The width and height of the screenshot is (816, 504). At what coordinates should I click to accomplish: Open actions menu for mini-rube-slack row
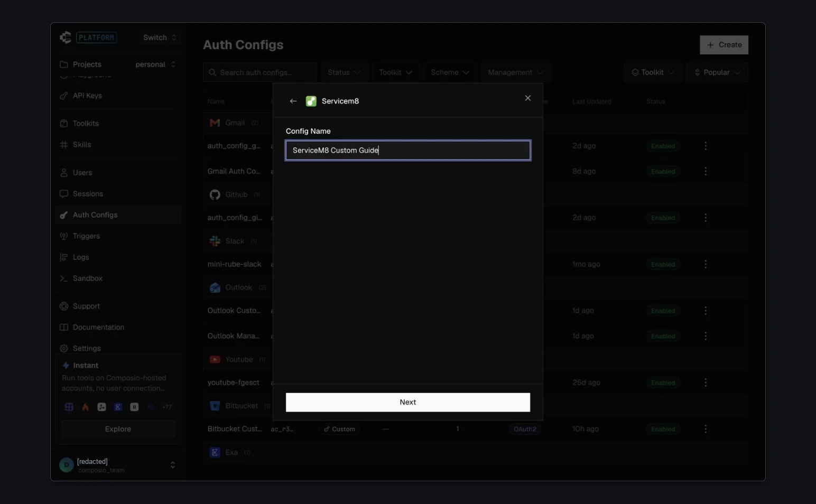point(706,264)
